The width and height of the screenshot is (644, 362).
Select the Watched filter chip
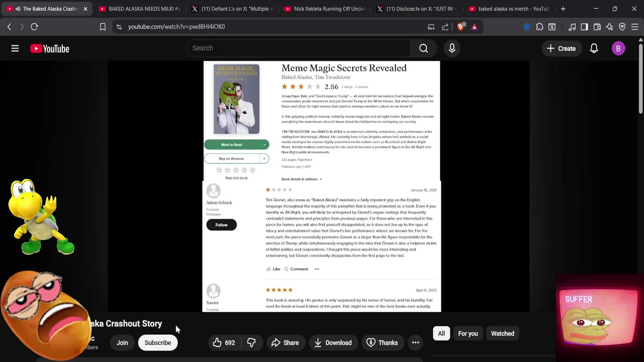[503, 334]
